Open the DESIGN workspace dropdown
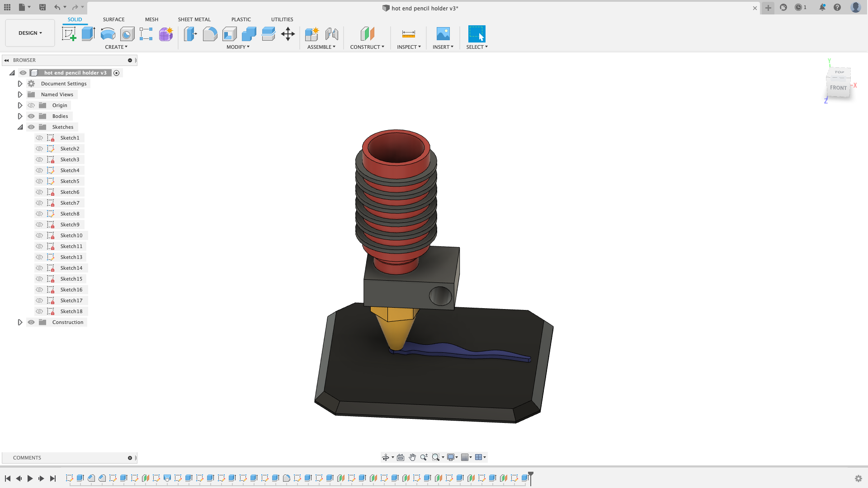This screenshot has width=868, height=488. 30,33
